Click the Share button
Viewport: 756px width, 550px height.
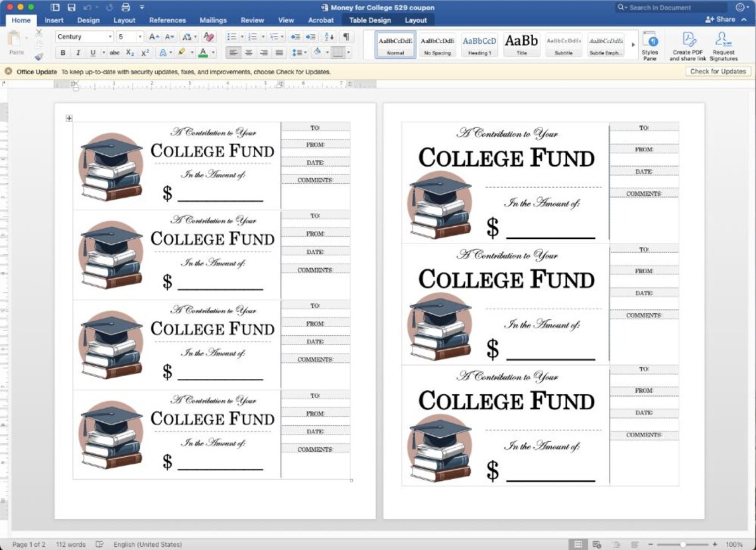720,20
